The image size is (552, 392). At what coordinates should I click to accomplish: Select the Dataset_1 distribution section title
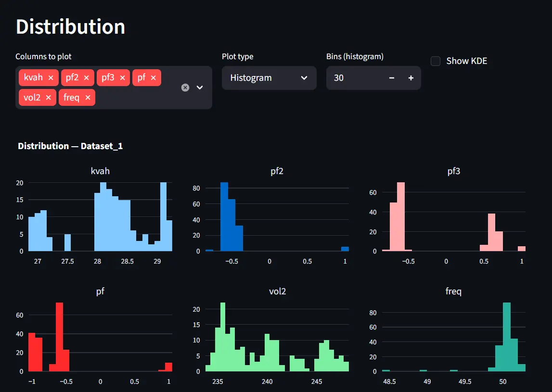(x=70, y=146)
